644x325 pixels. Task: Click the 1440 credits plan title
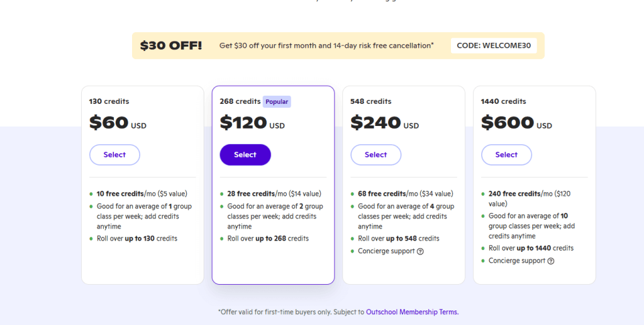coord(504,101)
